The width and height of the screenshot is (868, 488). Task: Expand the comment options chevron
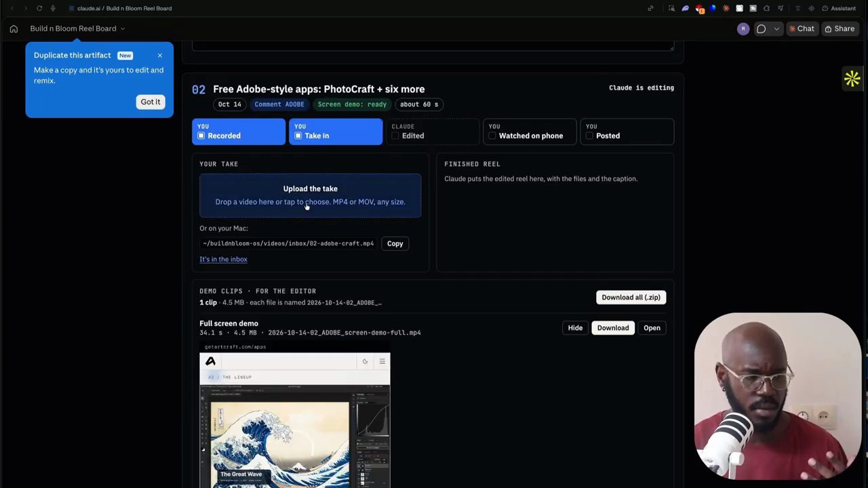(x=776, y=28)
